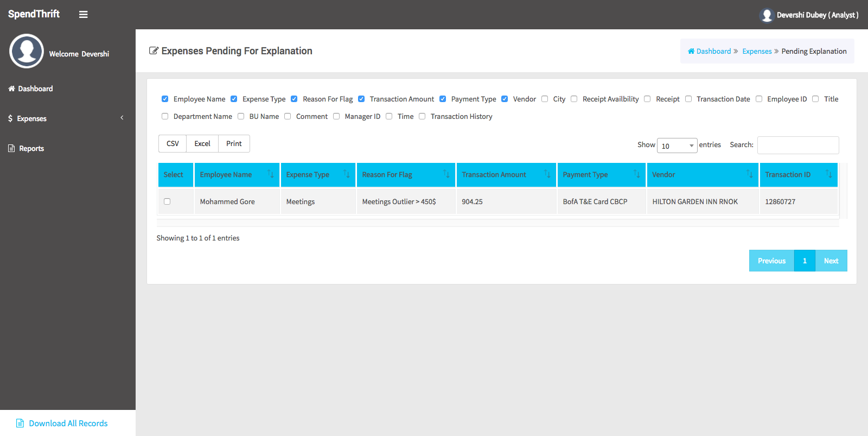Screen dimensions: 868x436
Task: Click the home icon in breadcrumb
Action: (691, 52)
